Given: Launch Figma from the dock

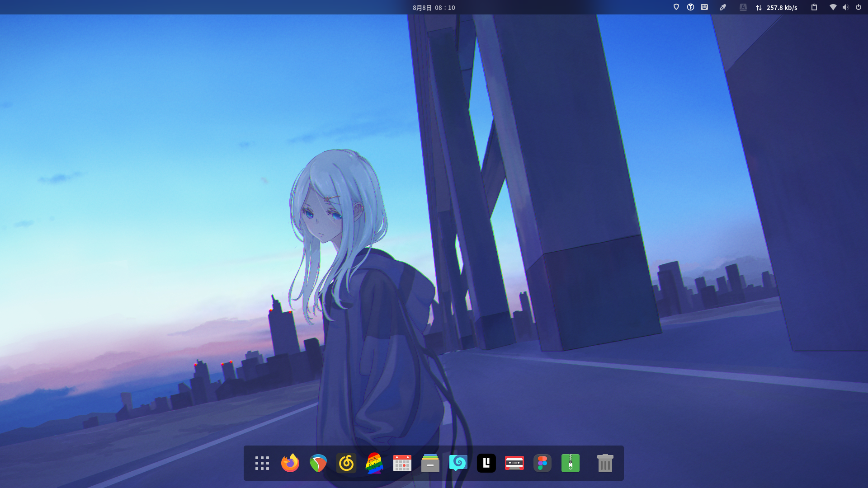Looking at the screenshot, I should pos(542,463).
